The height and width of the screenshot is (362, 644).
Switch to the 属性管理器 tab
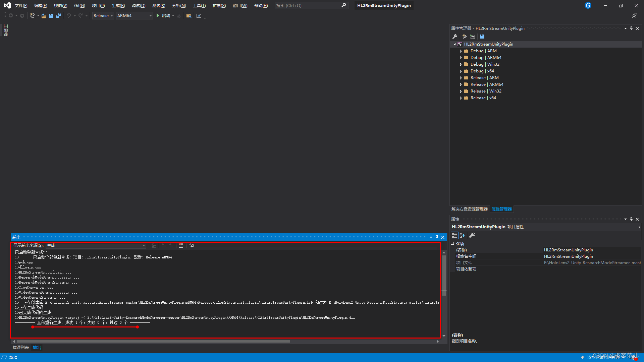click(501, 209)
